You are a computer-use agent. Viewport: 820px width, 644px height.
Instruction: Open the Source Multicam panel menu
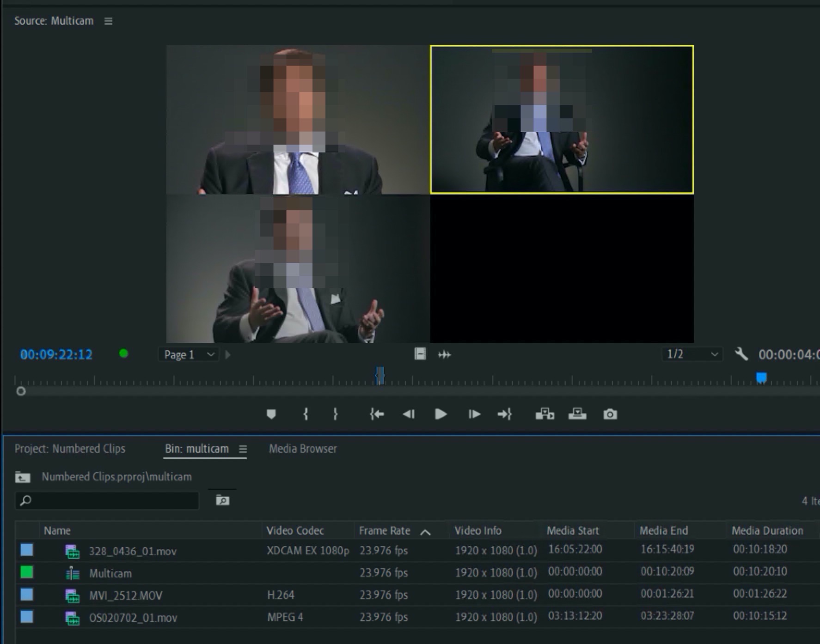click(108, 21)
